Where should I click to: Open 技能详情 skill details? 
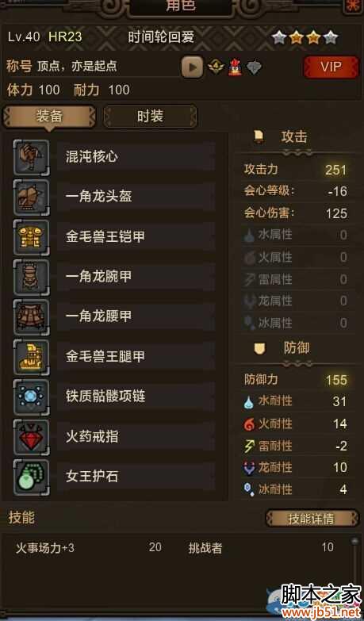311,519
